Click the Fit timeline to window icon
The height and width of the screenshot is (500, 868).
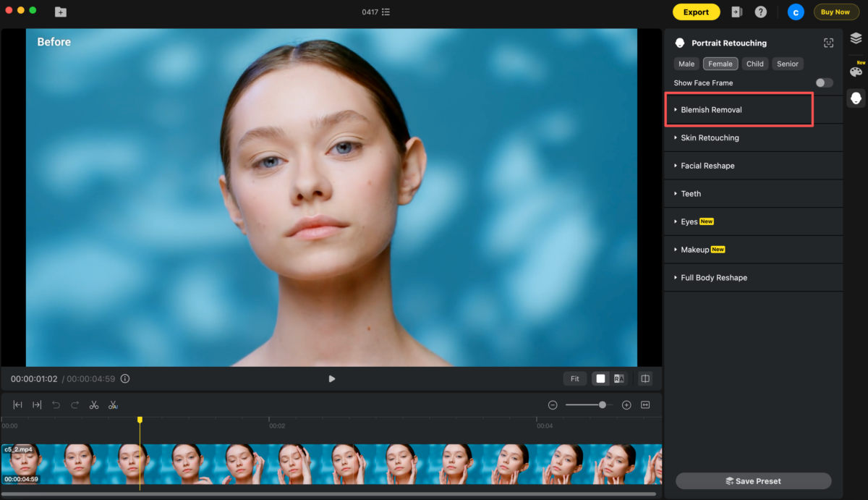coord(645,404)
